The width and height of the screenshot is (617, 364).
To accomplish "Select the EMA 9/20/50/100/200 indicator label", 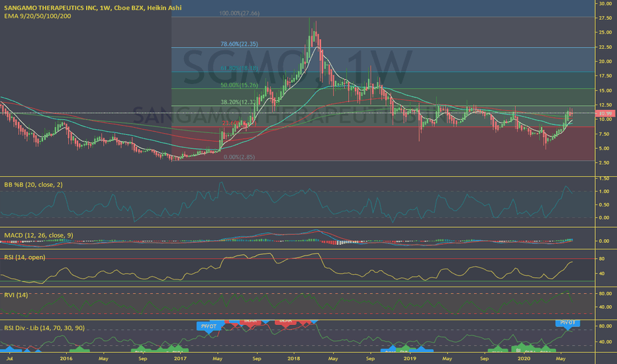I will 38,16.
